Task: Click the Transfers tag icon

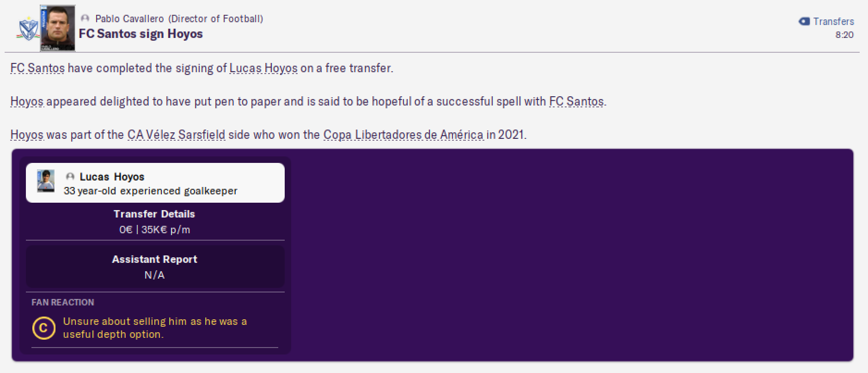Action: click(x=804, y=21)
